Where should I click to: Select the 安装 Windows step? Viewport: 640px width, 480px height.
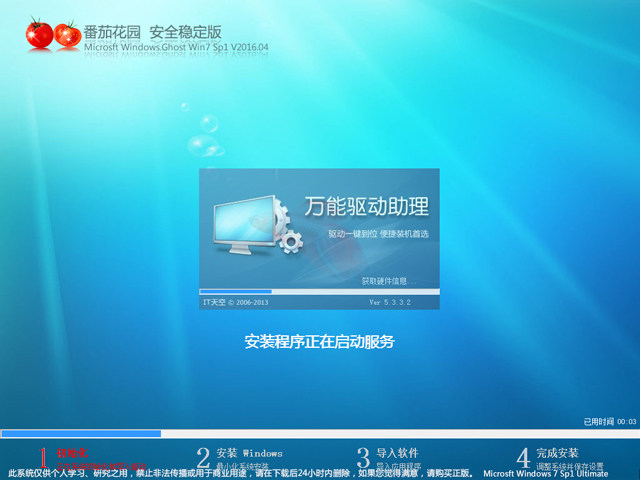(x=249, y=453)
